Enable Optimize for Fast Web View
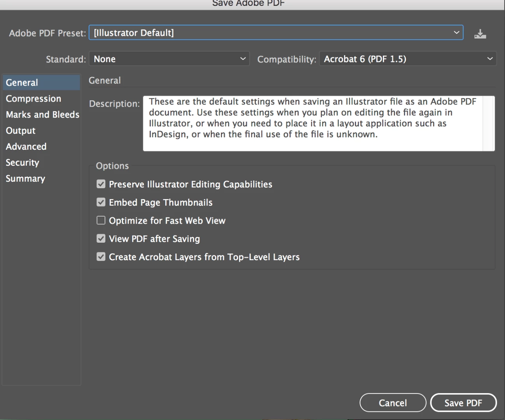 (101, 220)
